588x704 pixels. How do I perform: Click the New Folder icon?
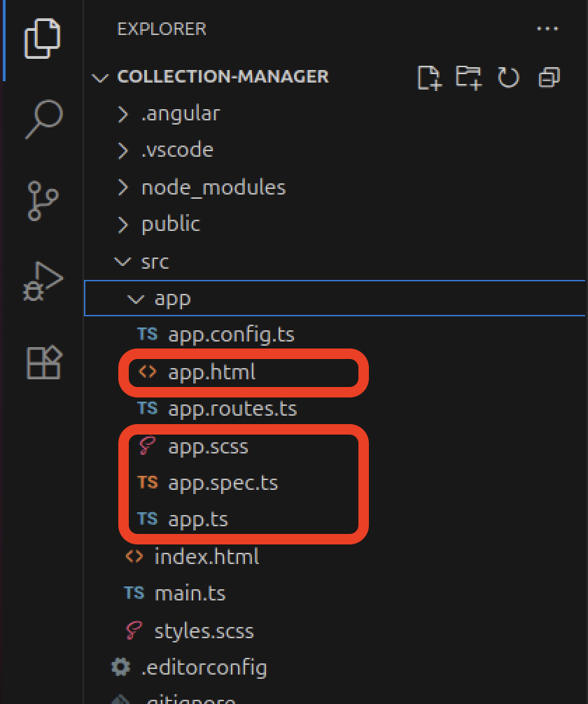(468, 77)
